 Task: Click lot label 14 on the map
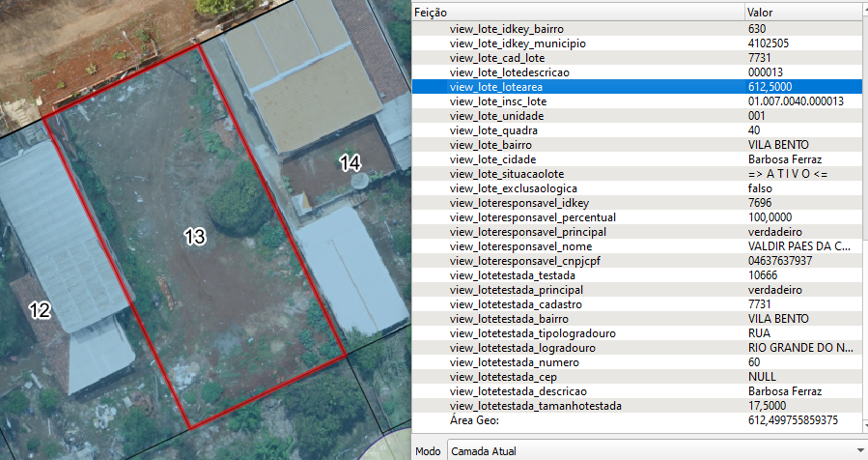350,163
